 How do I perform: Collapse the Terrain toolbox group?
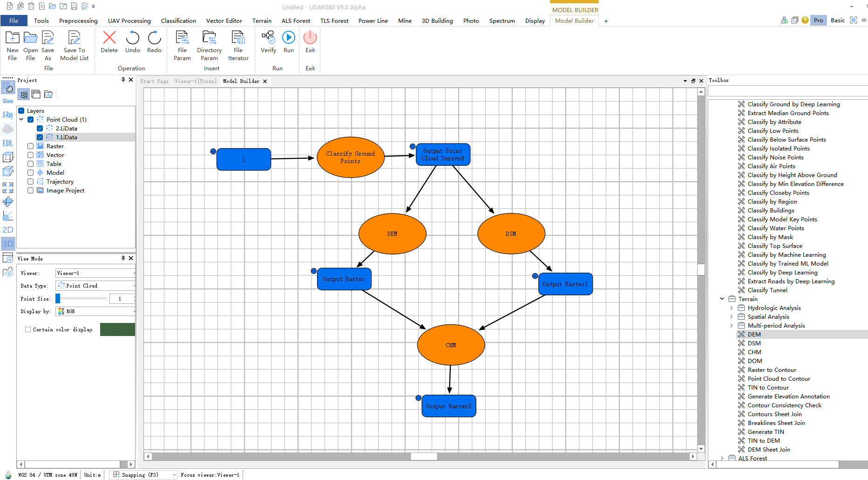[722, 299]
